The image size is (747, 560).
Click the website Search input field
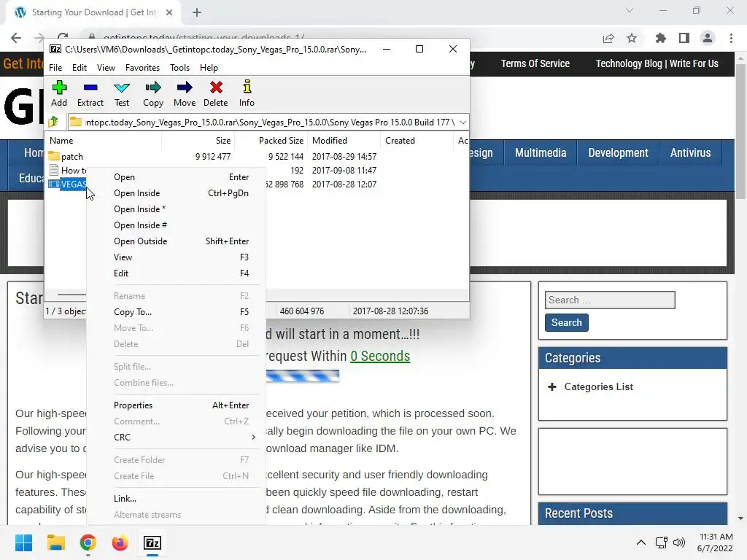coord(610,300)
